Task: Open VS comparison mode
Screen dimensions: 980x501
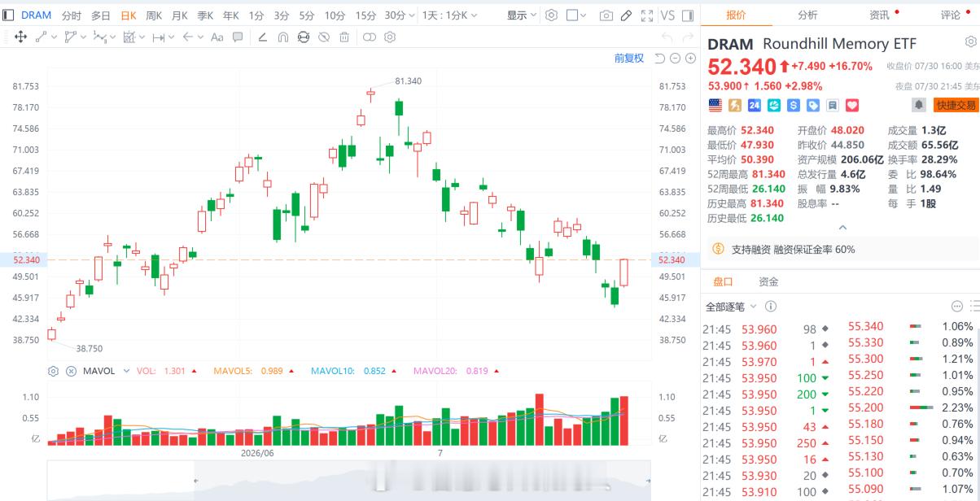Action: (667, 15)
